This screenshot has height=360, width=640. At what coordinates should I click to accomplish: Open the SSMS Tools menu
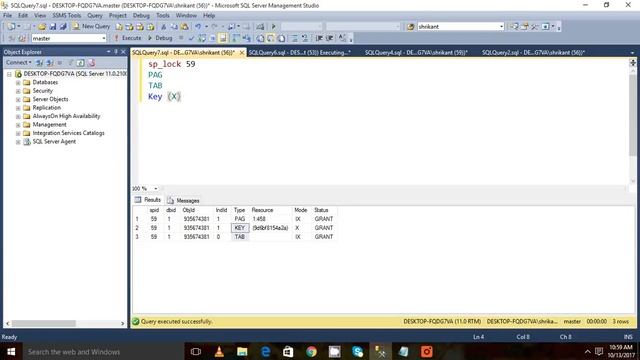pos(67,16)
